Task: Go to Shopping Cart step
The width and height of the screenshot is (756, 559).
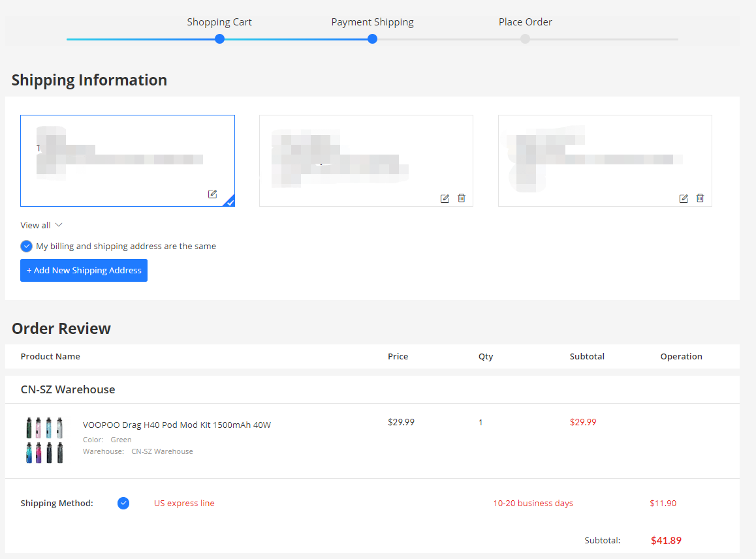Action: pos(219,22)
